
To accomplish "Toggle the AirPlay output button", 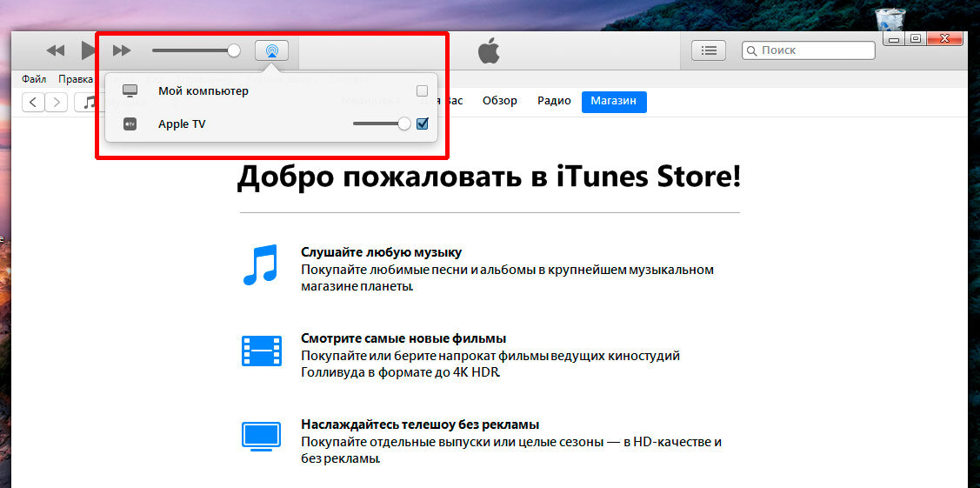I will tap(272, 50).
